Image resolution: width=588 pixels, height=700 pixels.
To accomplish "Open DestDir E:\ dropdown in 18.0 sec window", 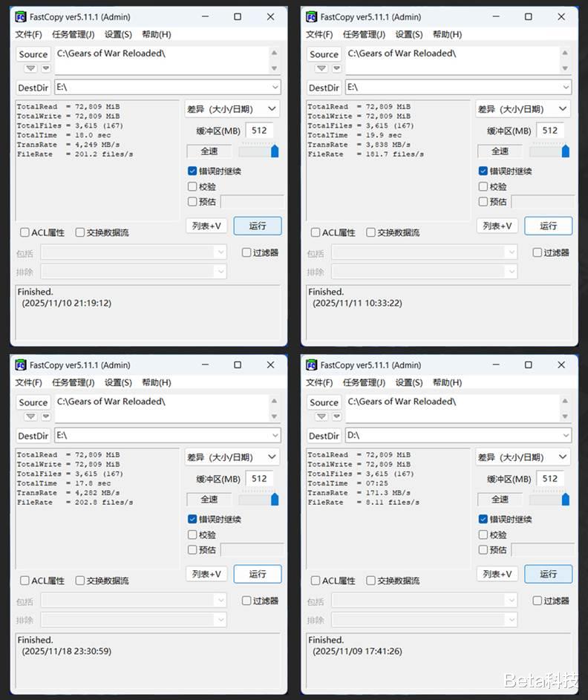I will point(275,87).
